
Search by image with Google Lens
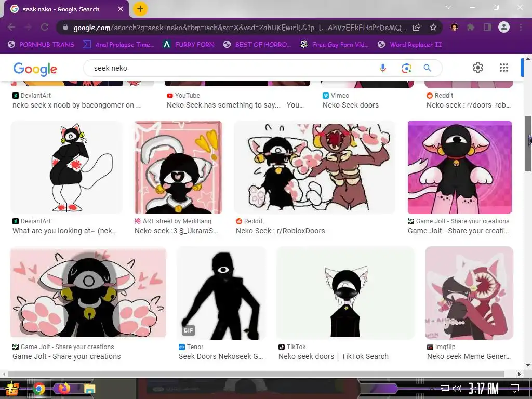point(406,68)
